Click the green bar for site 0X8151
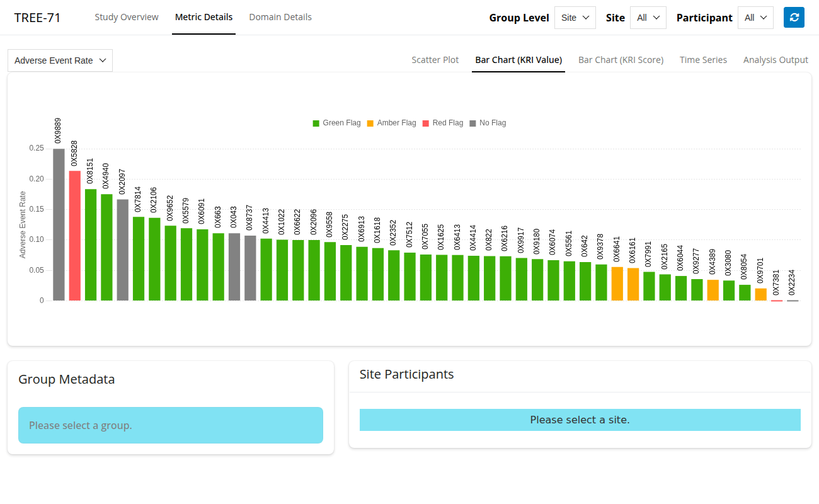Viewport: 819px width, 504px height. (91, 244)
